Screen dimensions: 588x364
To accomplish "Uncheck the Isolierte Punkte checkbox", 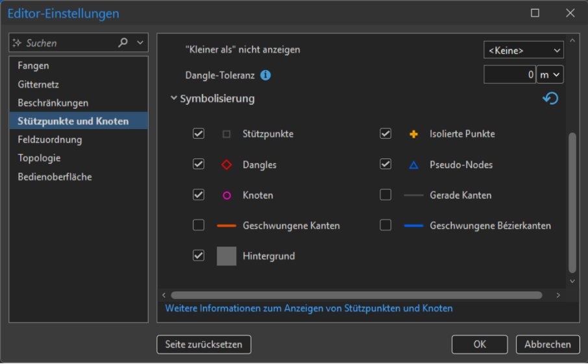I will [386, 134].
